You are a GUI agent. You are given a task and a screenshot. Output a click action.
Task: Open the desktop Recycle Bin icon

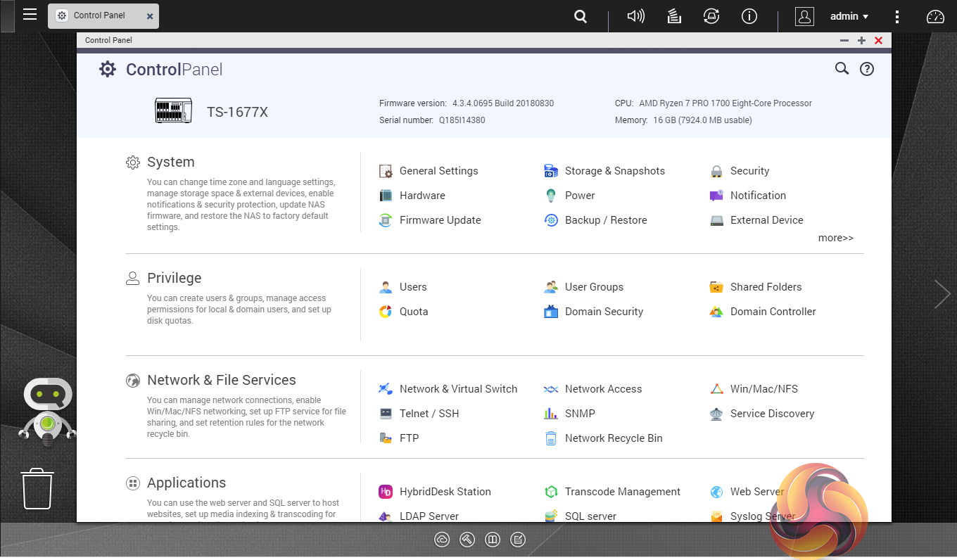coord(37,489)
